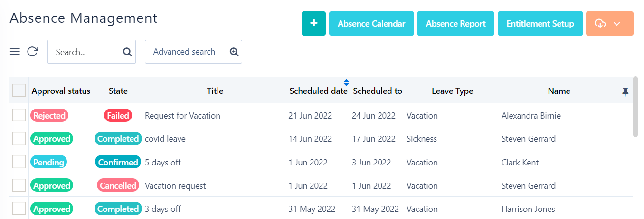Click the advanced search zoom icon
The image size is (644, 219).
[234, 52]
